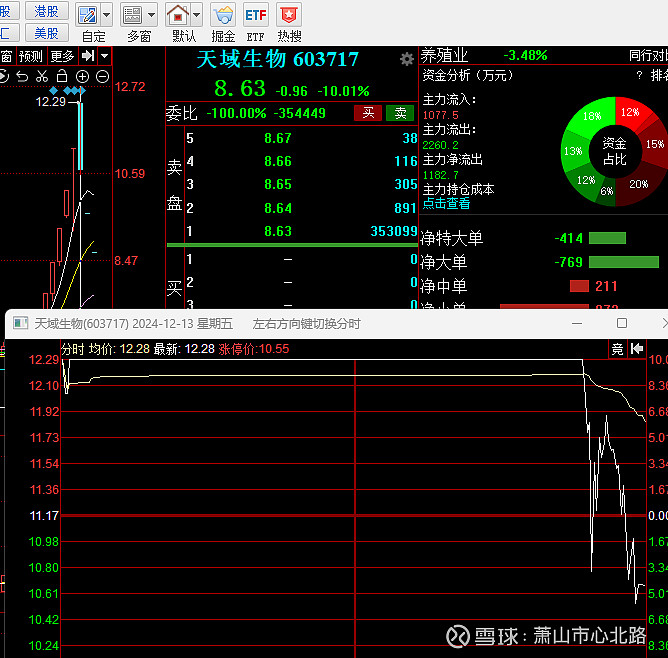Open the ETF toolbar icon
Image resolution: width=668 pixels, height=658 pixels.
point(256,16)
